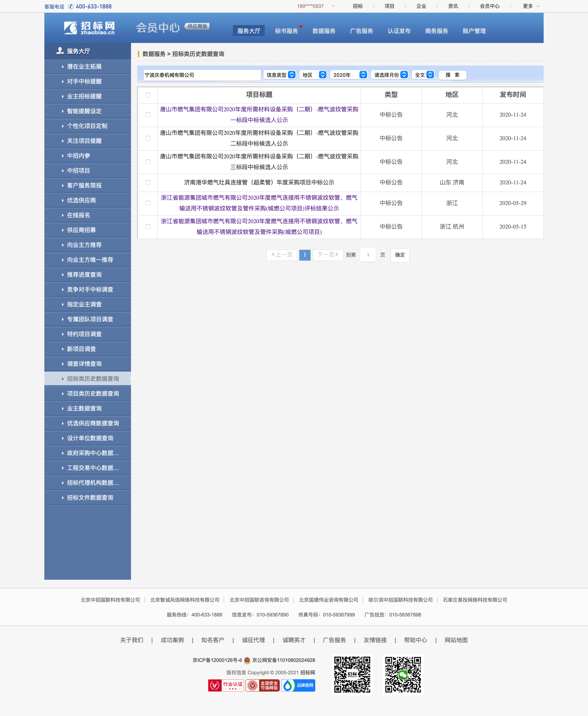Click the 品牌官网 badge
The width and height of the screenshot is (588, 716).
tap(298, 685)
